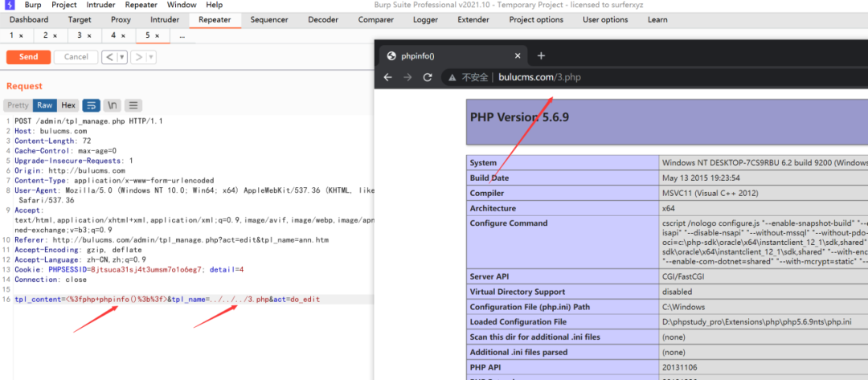Screen dimensions: 868x380
Task: Switch to the Dashboard tab
Action: (x=29, y=20)
